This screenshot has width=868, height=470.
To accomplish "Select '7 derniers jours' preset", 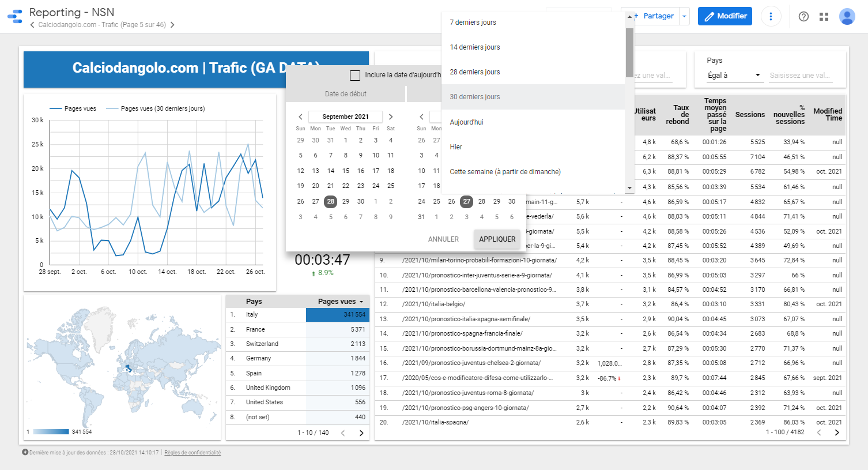I will coord(473,22).
